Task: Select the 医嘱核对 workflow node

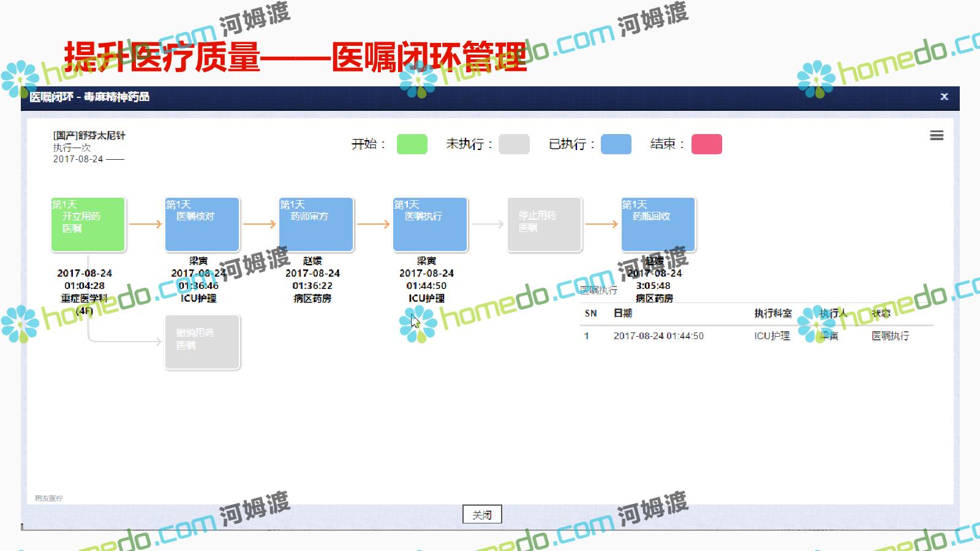Action: pyautogui.click(x=202, y=224)
